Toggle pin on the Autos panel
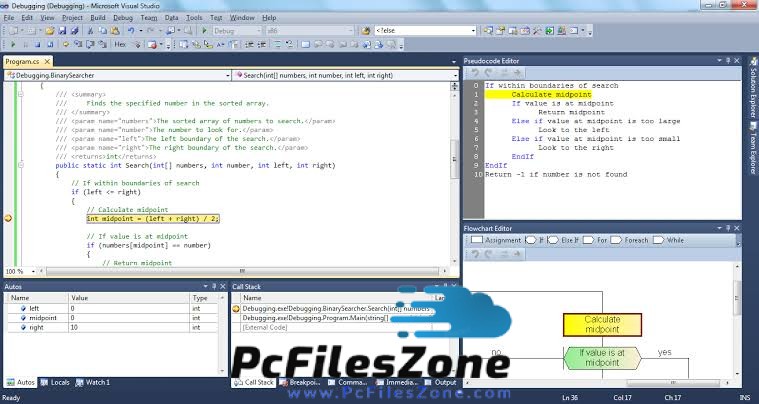The height and width of the screenshot is (404, 759). [214, 287]
